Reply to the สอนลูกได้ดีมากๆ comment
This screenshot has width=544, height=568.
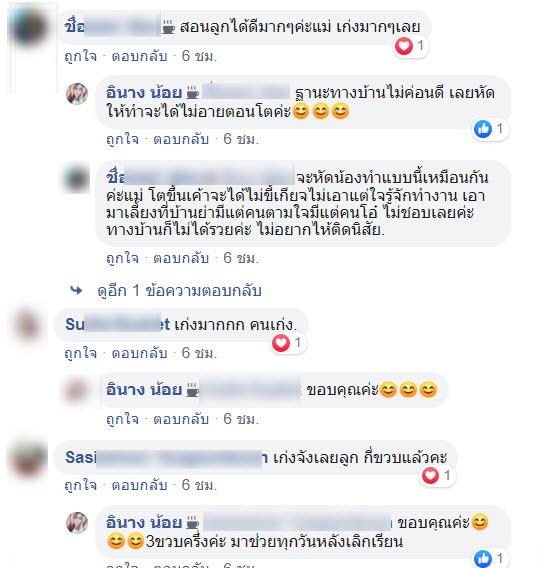(x=139, y=56)
